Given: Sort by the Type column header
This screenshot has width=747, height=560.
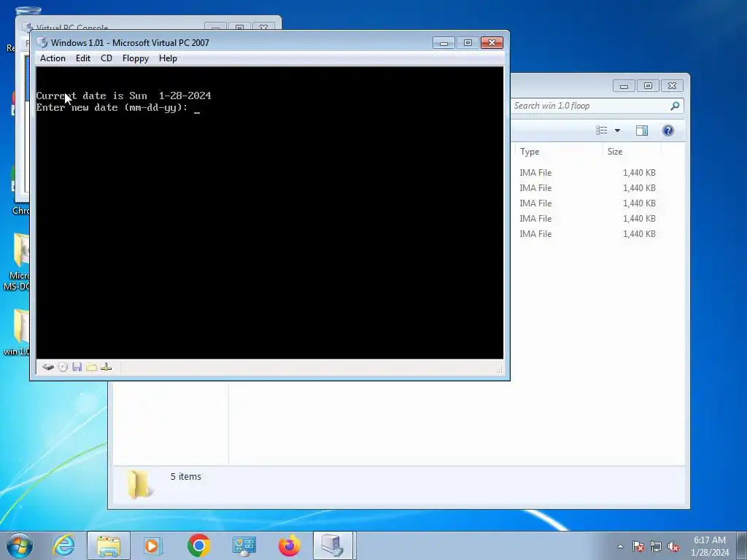Looking at the screenshot, I should (x=559, y=152).
